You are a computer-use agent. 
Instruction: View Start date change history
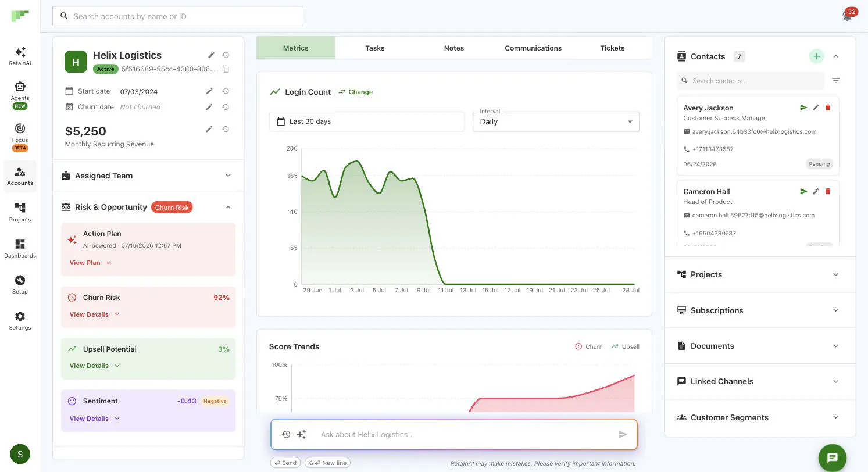click(226, 91)
